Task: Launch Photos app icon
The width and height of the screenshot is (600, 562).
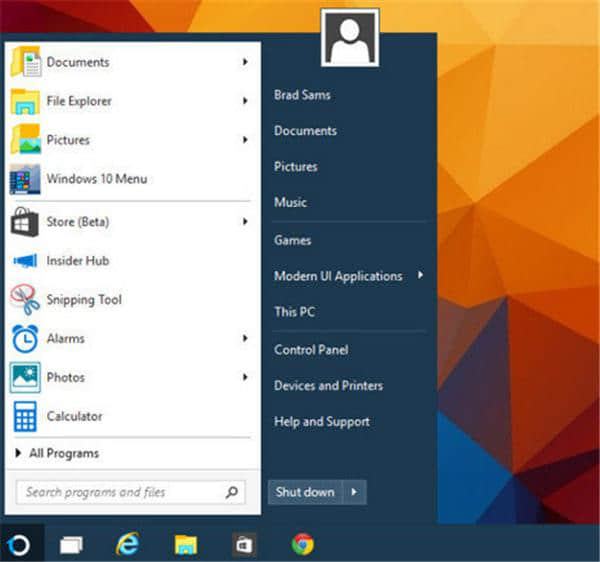Action: pyautogui.click(x=25, y=377)
